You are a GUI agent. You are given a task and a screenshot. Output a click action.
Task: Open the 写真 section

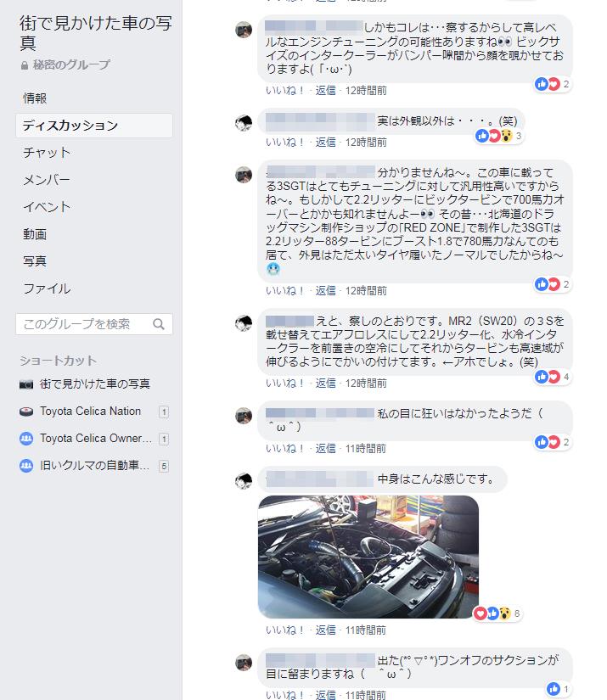[x=35, y=261]
